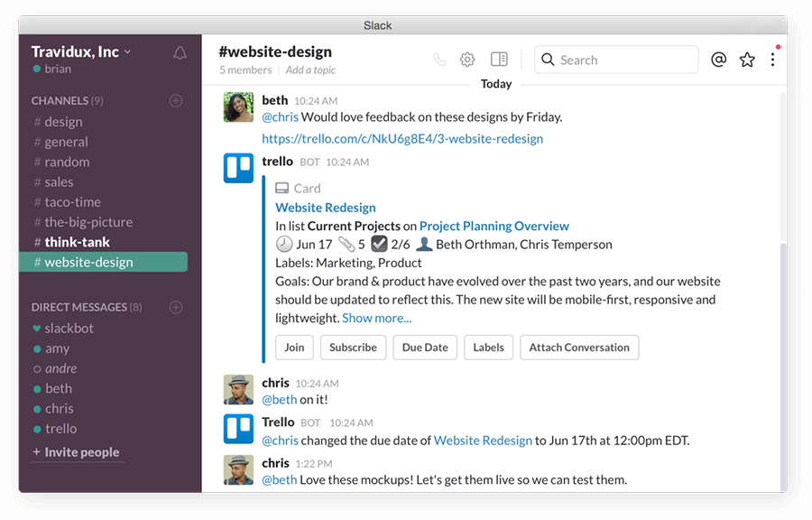
Task: Select the website-design channel
Action: click(x=104, y=262)
